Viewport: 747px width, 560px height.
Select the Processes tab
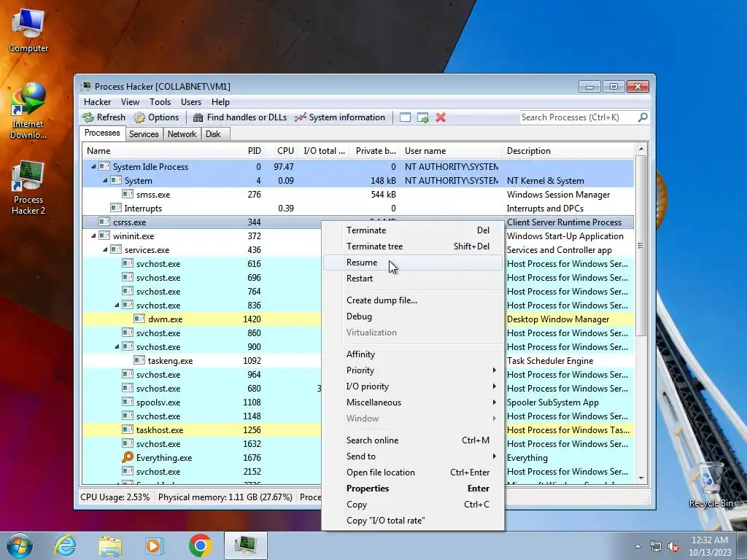tap(102, 133)
